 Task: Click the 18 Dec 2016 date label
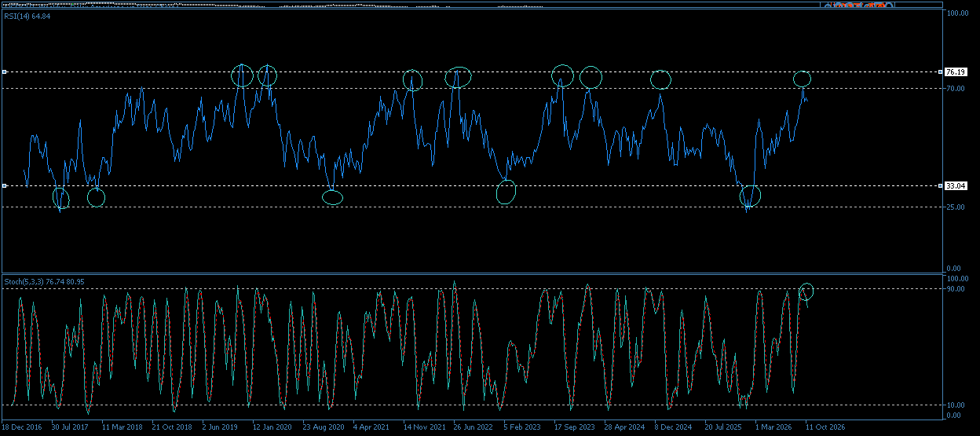click(x=22, y=427)
